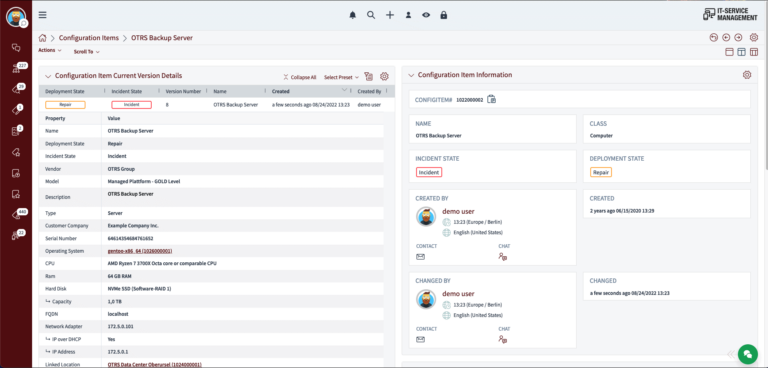Start chat icon under CHANGED BY

[503, 339]
